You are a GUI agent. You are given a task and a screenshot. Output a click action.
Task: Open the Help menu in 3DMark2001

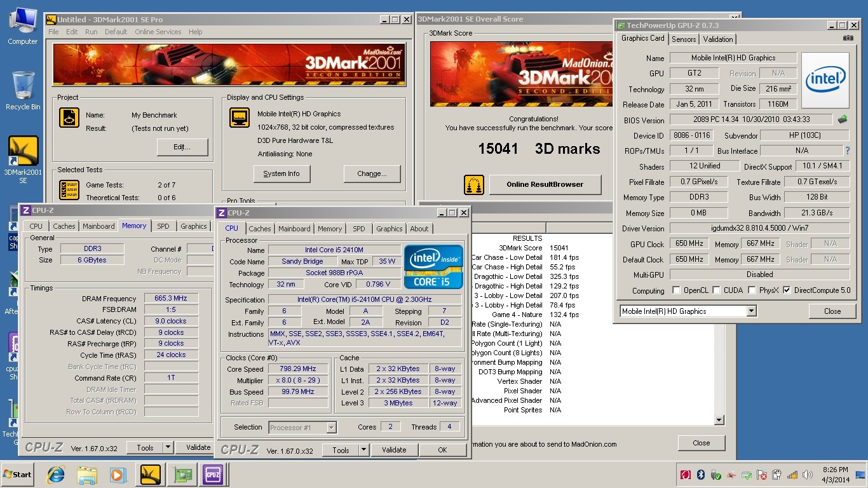(x=195, y=32)
